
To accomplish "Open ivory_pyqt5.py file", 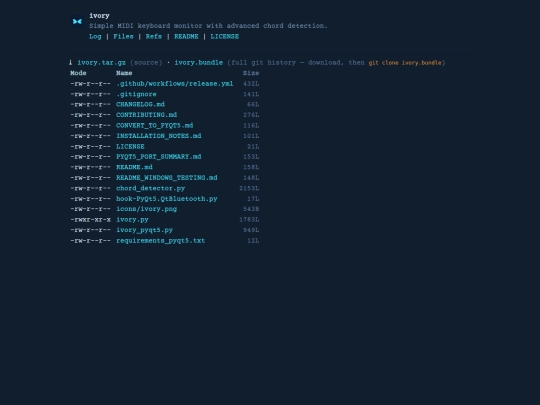I will [144, 230].
